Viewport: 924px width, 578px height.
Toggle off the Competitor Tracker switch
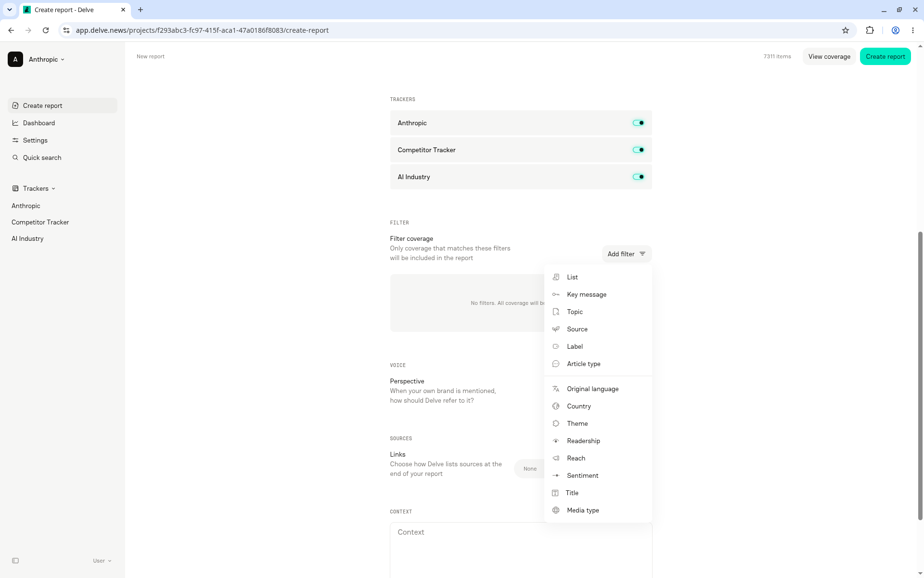639,150
